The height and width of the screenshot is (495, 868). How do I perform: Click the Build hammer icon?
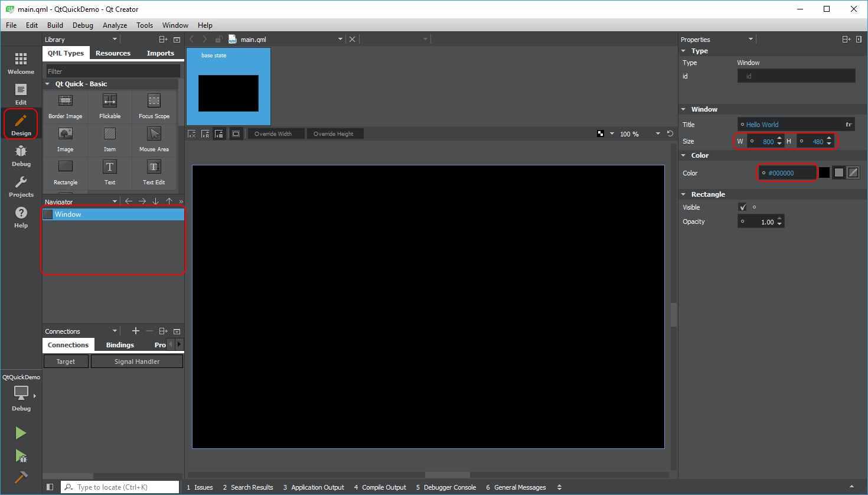pos(21,477)
